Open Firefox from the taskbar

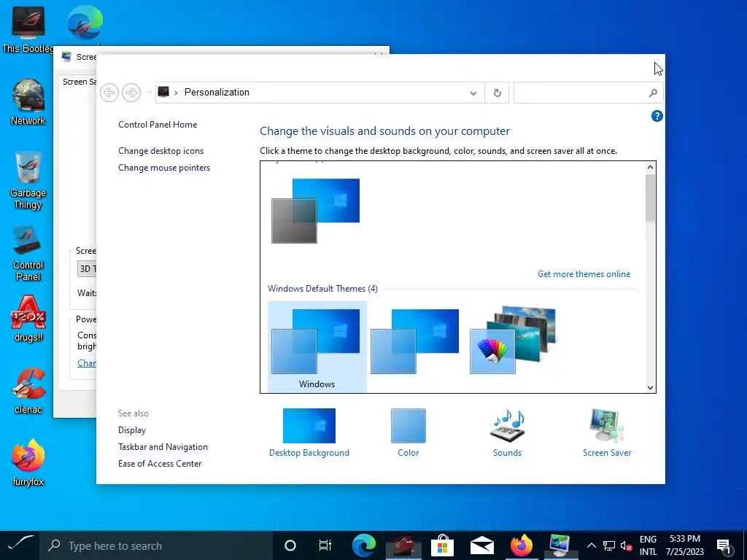pos(521,545)
